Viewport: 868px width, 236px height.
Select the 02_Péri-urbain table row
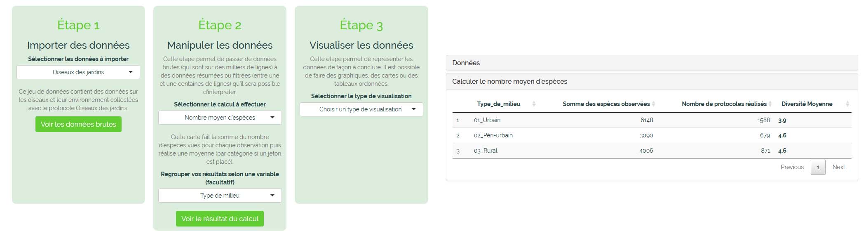click(x=493, y=135)
